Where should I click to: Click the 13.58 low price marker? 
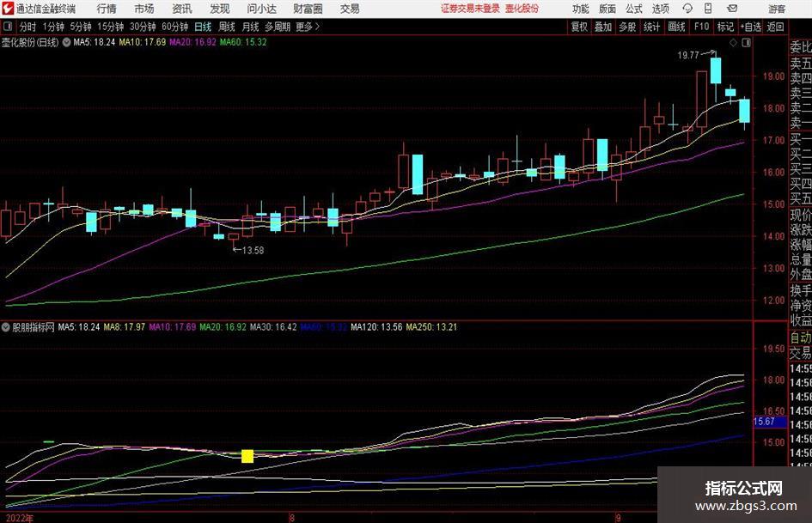click(x=253, y=251)
